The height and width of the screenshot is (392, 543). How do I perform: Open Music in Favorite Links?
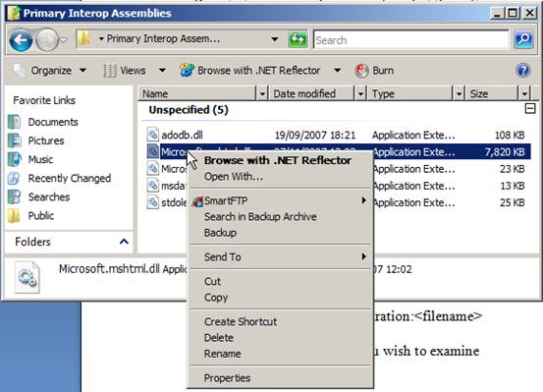pyautogui.click(x=40, y=159)
